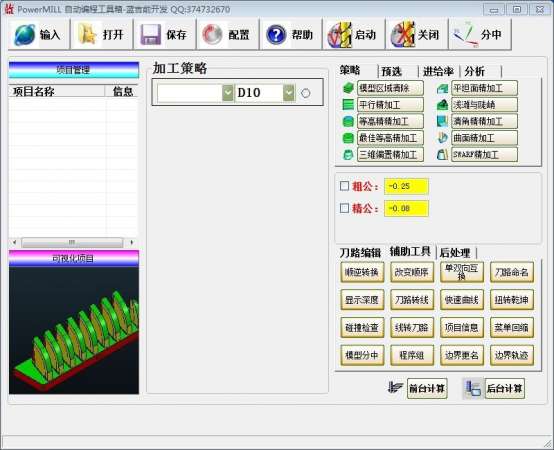Enable the 精公 checkbox
This screenshot has width=554, height=450.
344,208
